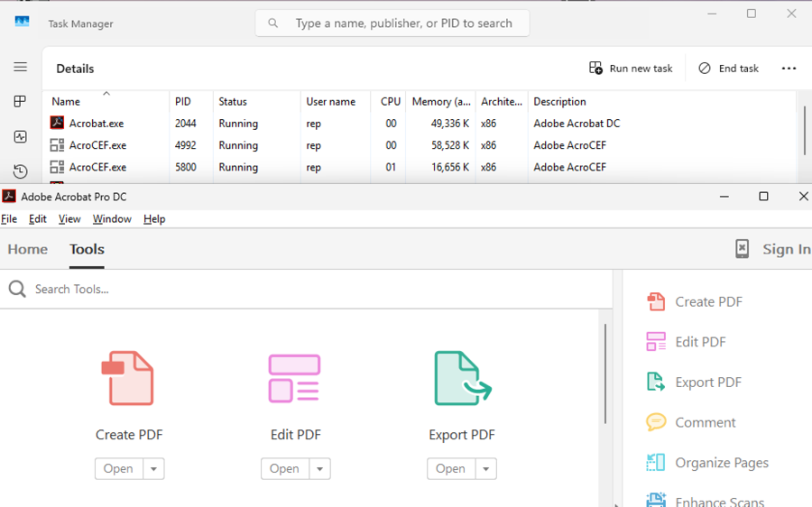Click Run new task in Task Manager
The image size is (812, 507).
click(x=631, y=69)
